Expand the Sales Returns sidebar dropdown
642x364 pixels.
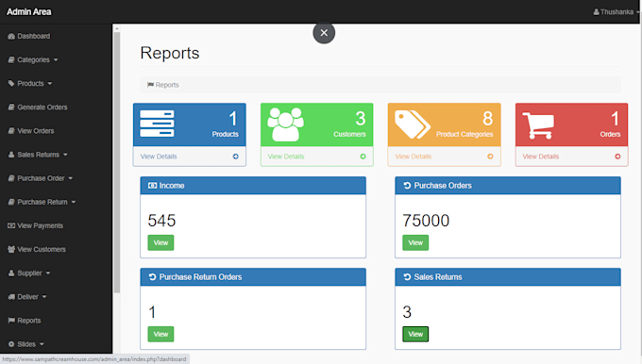tap(65, 155)
